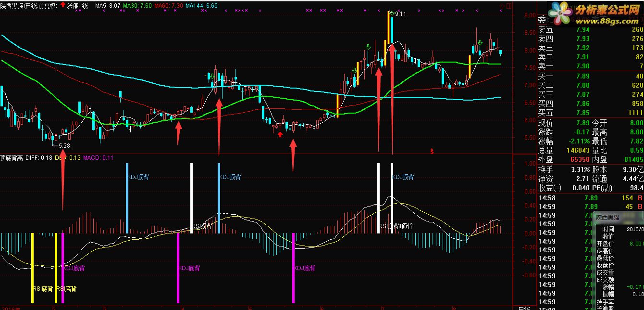644x310 pixels.
Task: Click the 现价 7.89 current price field
Action: point(564,123)
